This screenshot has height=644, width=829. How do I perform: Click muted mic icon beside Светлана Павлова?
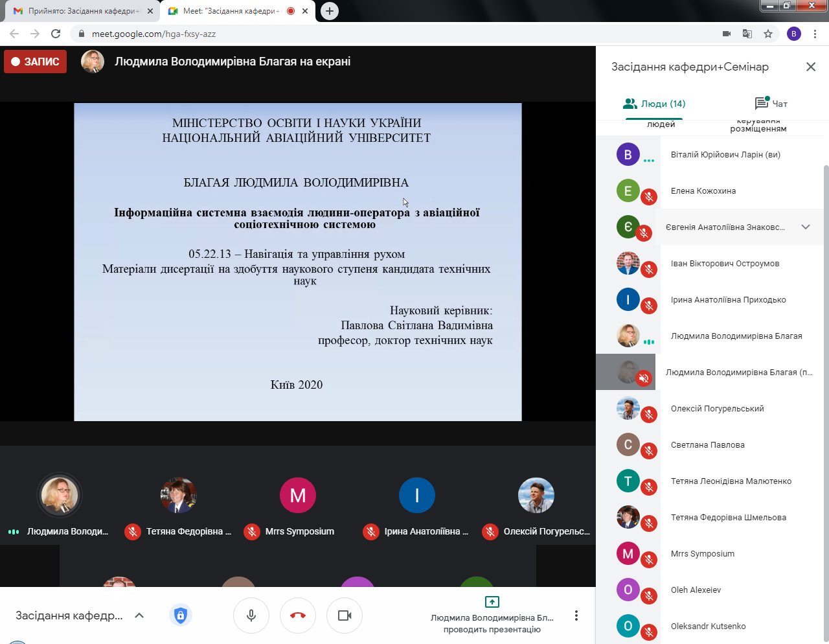click(x=649, y=451)
